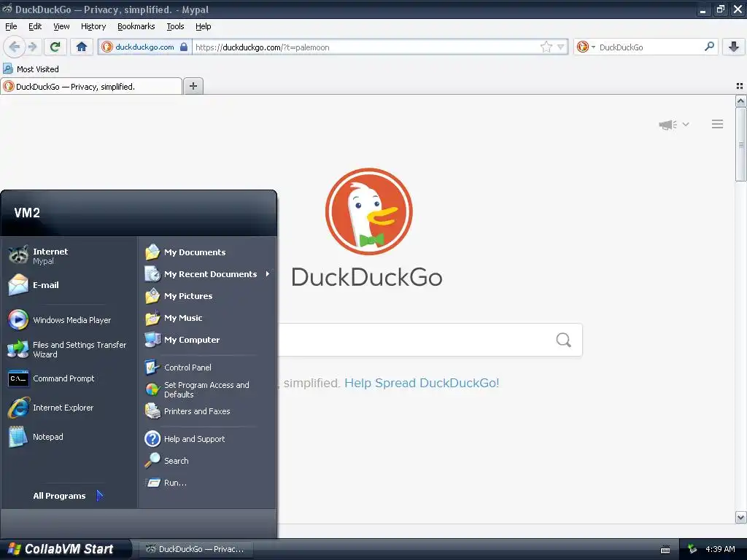
Task: Open Files and Settings Transfer Wizard
Action: click(69, 349)
